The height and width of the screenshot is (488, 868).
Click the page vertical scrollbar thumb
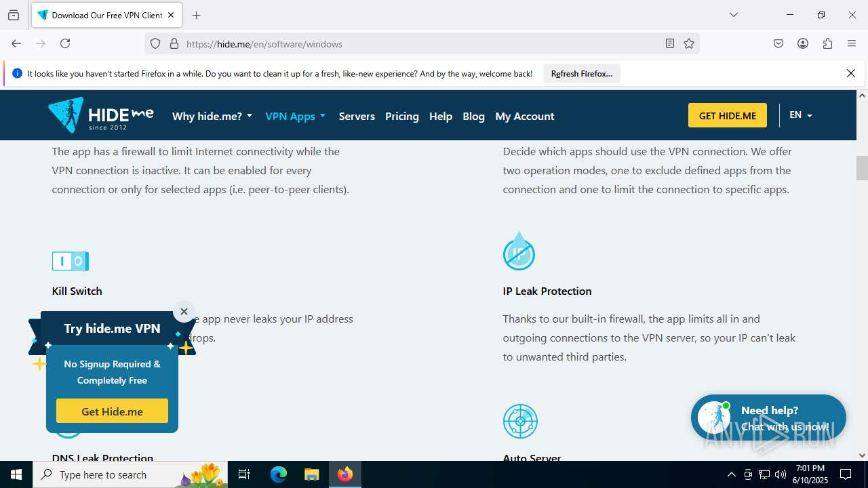coord(862,168)
